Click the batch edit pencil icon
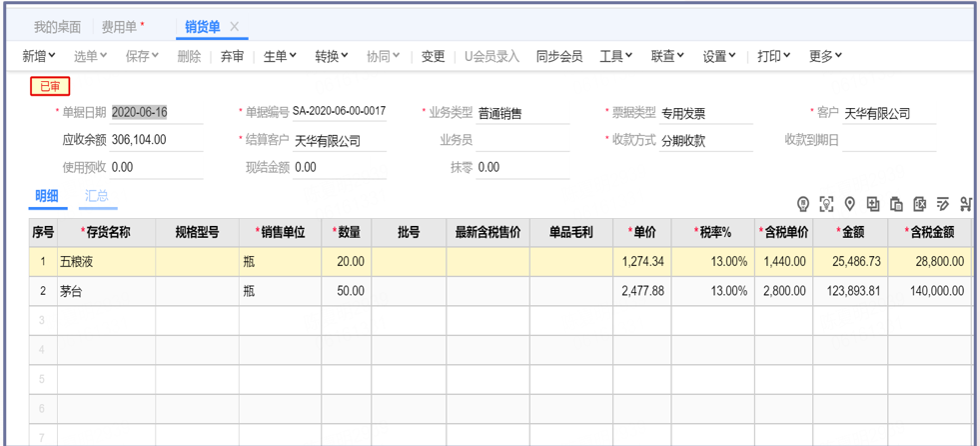The width and height of the screenshot is (980, 446). (942, 204)
